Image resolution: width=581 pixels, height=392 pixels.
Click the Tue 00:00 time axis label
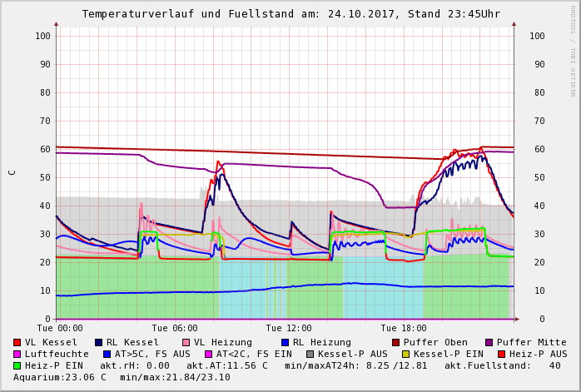60,328
